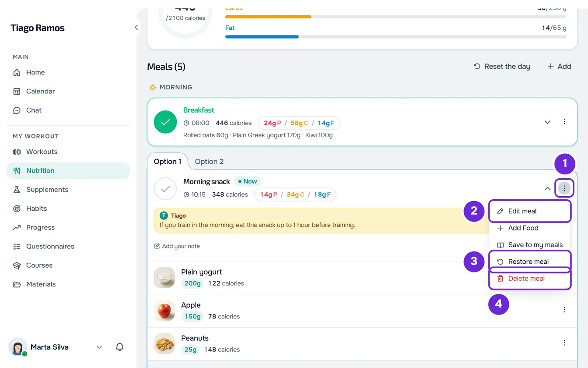Click the Marta Silva avatar
Viewport: 588px width, 368px height.
[x=18, y=347]
